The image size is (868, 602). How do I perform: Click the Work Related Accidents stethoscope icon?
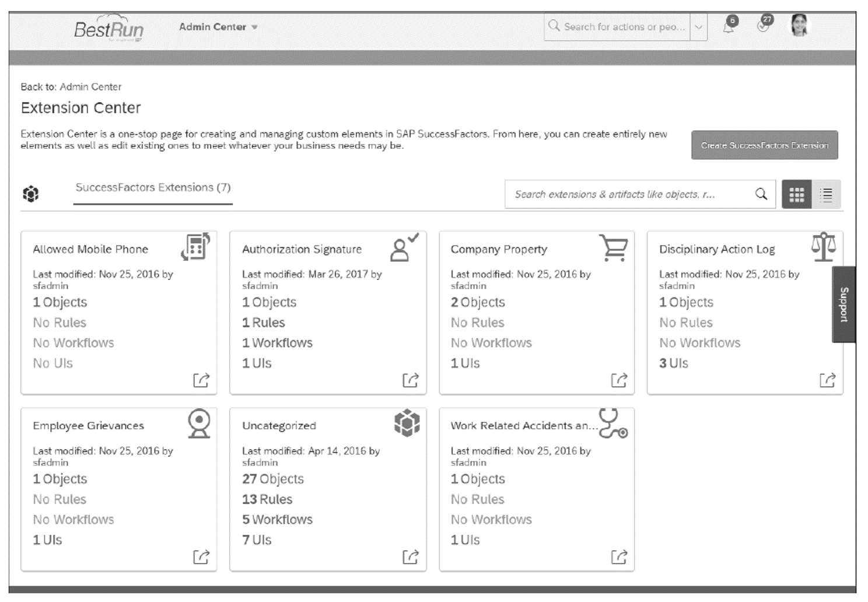point(613,424)
